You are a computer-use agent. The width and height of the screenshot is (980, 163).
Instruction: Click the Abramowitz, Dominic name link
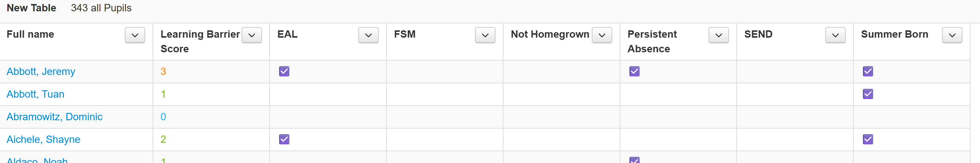click(x=54, y=117)
